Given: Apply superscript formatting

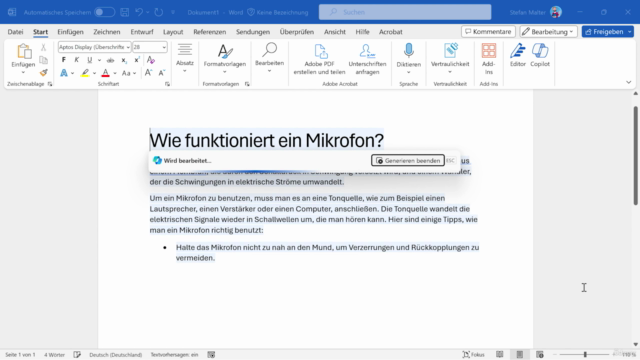Looking at the screenshot, I should pos(137,60).
